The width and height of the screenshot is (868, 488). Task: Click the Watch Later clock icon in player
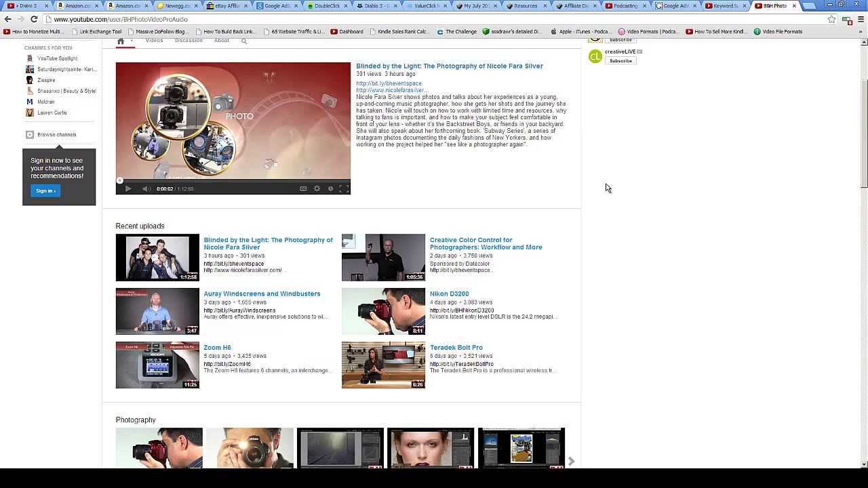(330, 188)
